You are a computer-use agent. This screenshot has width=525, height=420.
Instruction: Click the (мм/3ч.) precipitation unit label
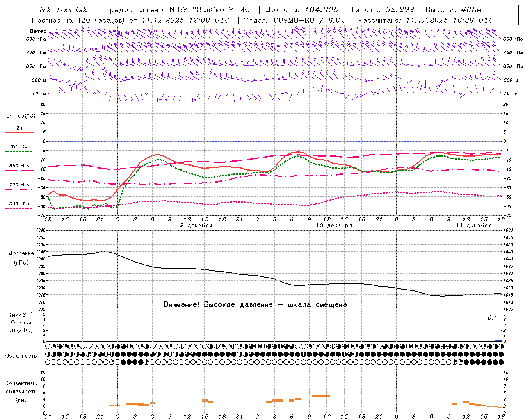coord(21,315)
